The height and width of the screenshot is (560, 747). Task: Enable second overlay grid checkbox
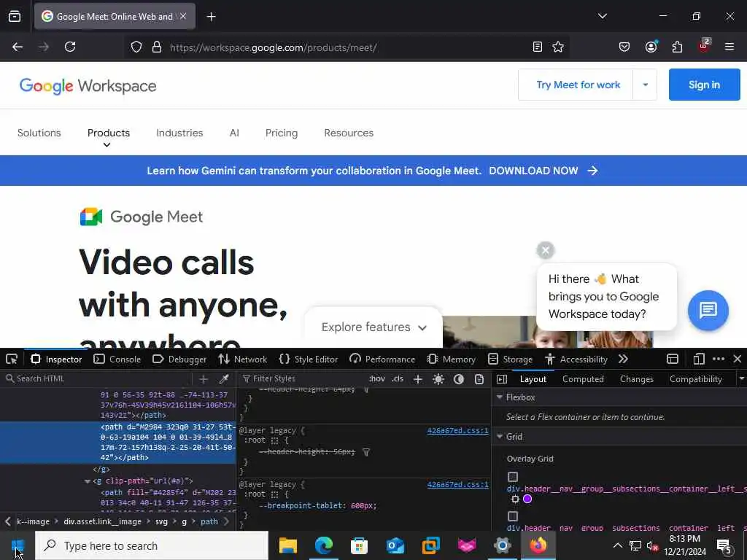click(x=513, y=516)
